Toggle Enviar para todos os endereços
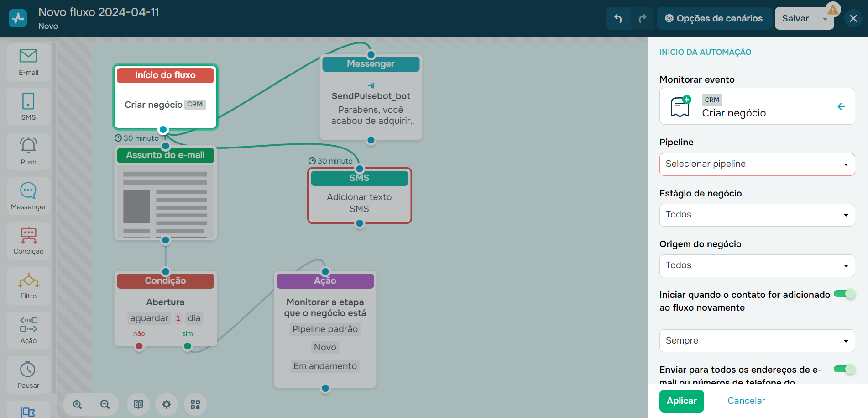The height and width of the screenshot is (418, 868). click(844, 369)
